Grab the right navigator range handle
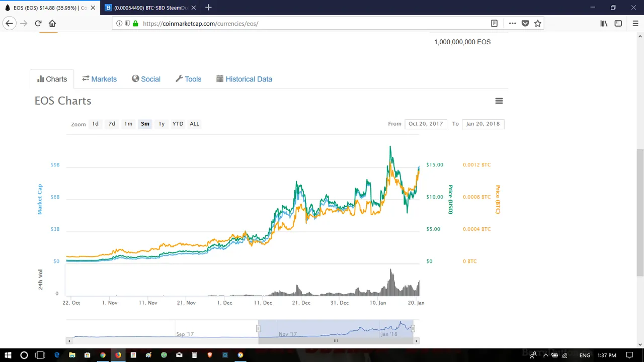This screenshot has height=362, width=644. coord(413,328)
